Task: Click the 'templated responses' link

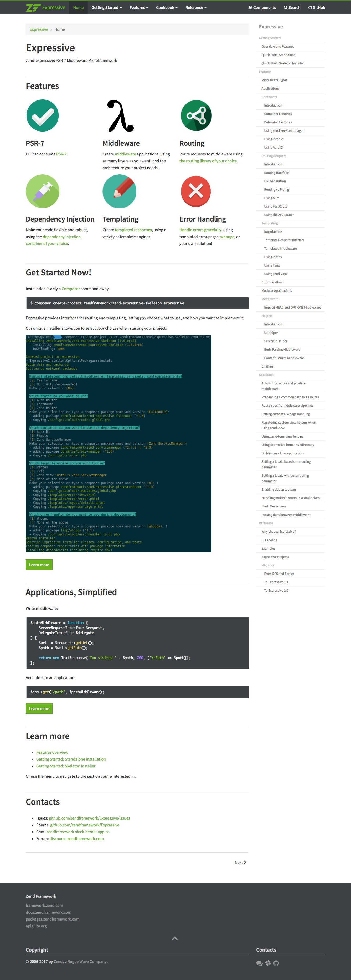Action: pos(133,230)
